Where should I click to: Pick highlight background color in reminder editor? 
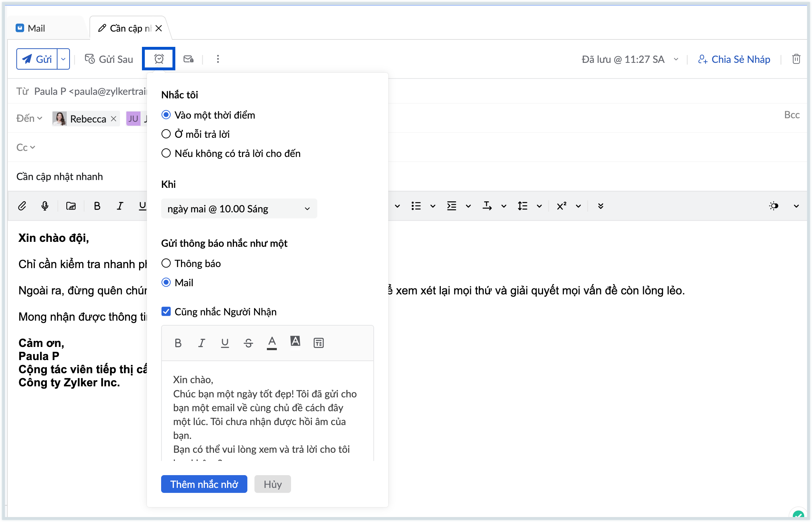(295, 342)
